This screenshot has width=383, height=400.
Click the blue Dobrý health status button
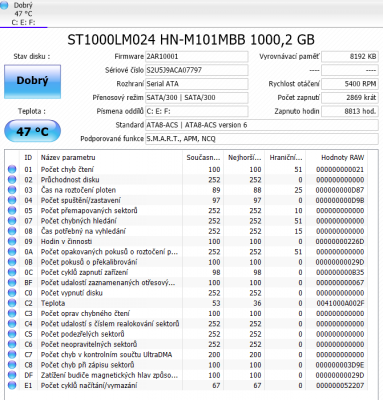click(x=32, y=82)
